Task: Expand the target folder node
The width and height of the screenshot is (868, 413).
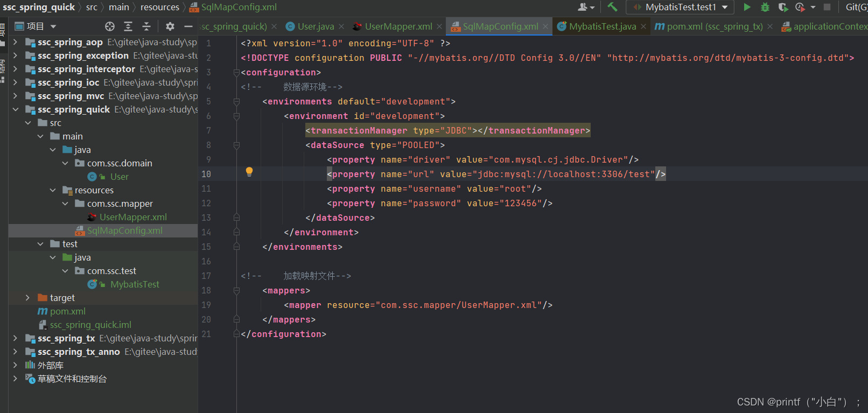Action: pos(27,298)
